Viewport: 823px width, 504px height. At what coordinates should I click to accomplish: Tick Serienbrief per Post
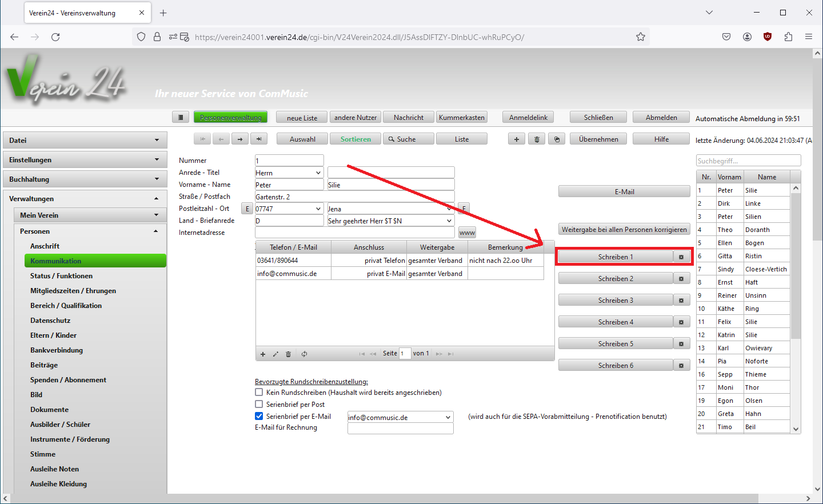click(259, 405)
